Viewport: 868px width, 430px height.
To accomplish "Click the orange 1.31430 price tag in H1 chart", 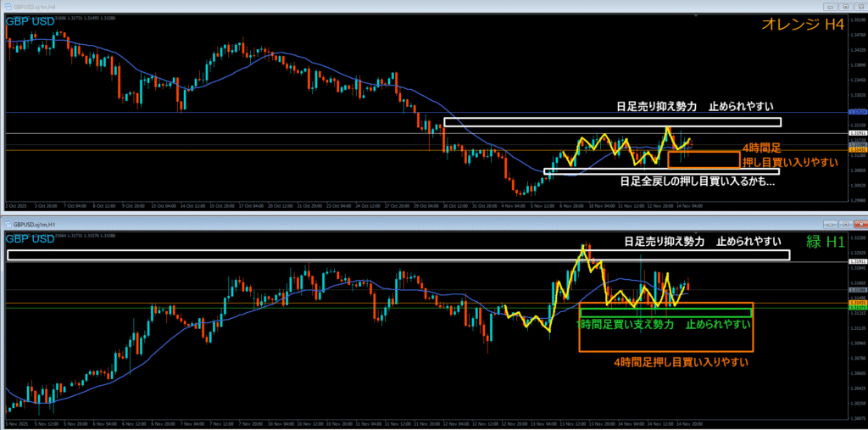I will point(856,303).
